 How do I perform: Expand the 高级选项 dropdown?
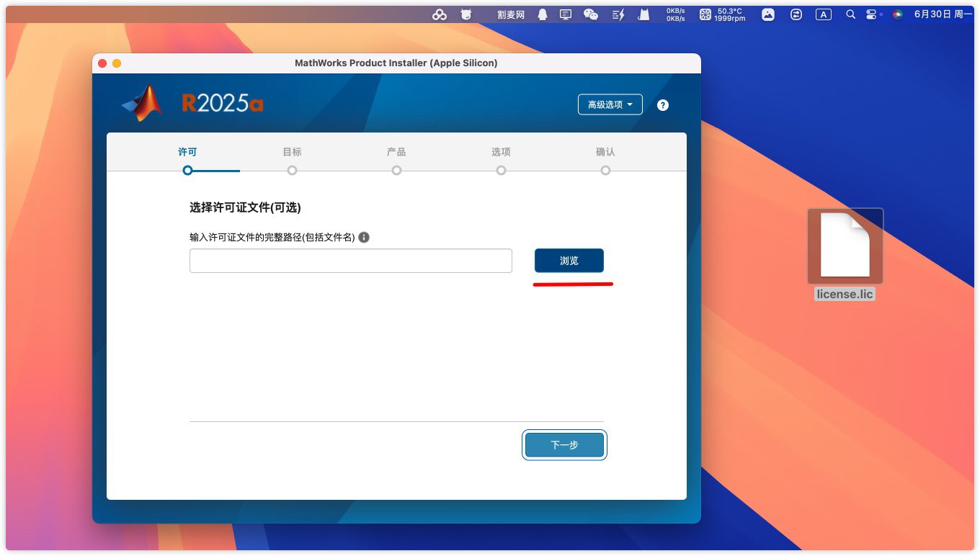point(610,104)
